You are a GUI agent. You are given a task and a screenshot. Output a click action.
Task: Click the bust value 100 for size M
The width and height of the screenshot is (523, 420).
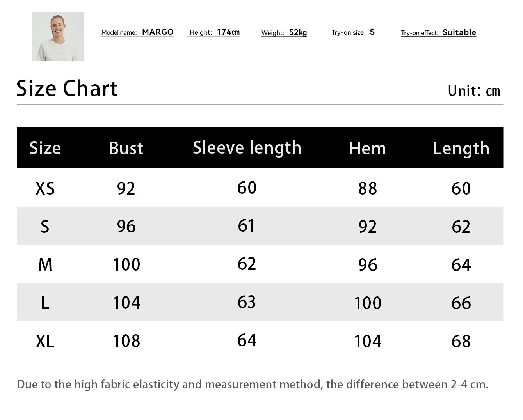pos(126,265)
